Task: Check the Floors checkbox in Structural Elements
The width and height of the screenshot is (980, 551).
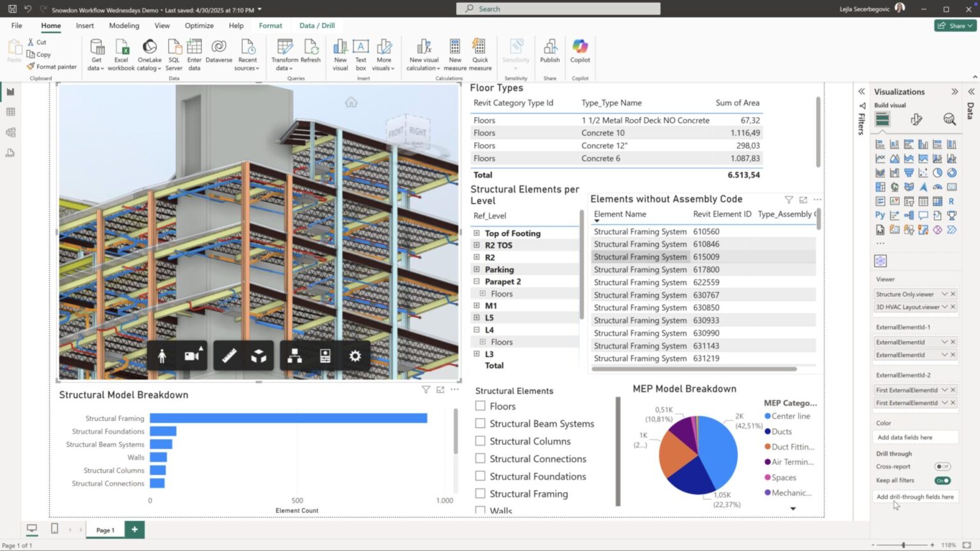Action: tap(480, 406)
